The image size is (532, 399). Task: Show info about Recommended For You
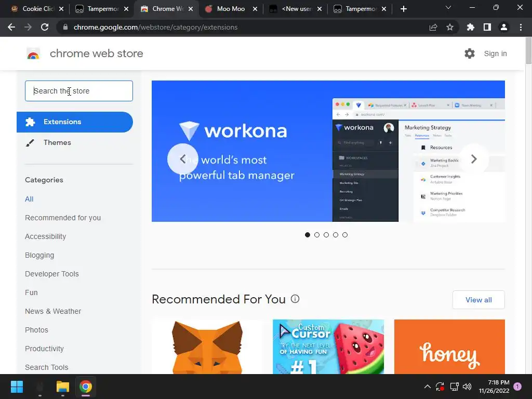point(295,299)
